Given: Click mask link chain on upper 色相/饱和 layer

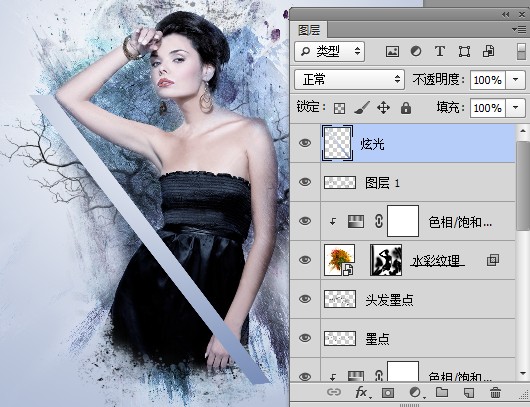Looking at the screenshot, I should pos(379,221).
